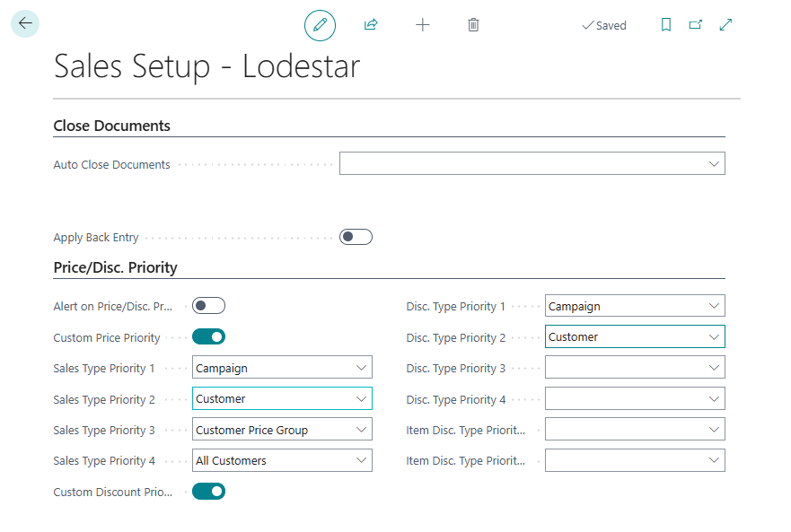Image resolution: width=791 pixels, height=532 pixels.
Task: Open Sales Type Priority 4 All Customers dropdown
Action: tap(282, 461)
